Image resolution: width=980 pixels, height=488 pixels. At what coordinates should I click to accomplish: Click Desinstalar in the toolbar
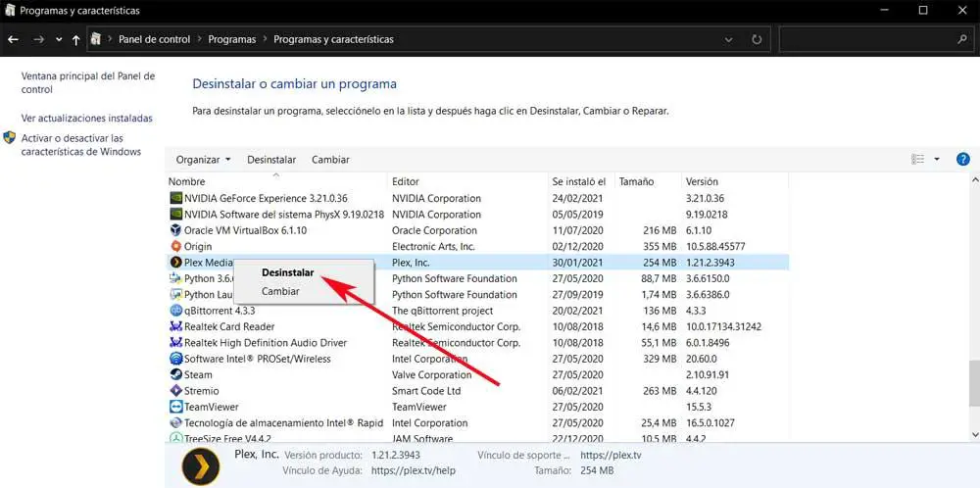(x=271, y=160)
